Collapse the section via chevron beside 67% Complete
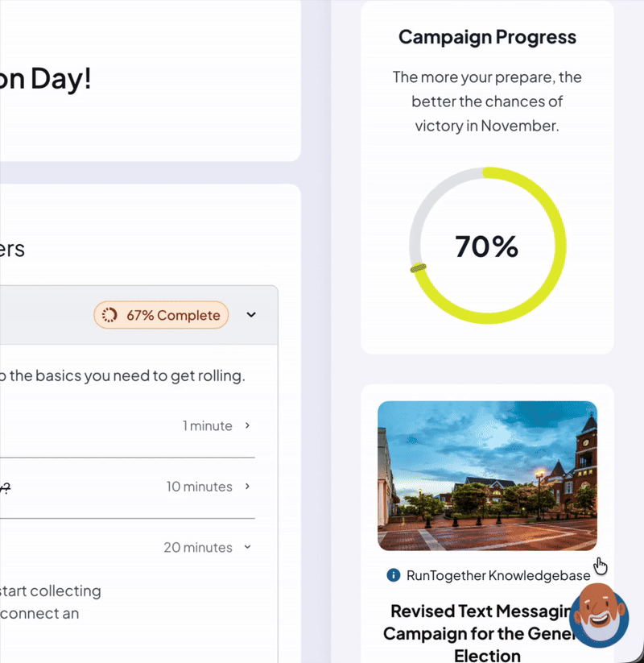 pos(251,315)
